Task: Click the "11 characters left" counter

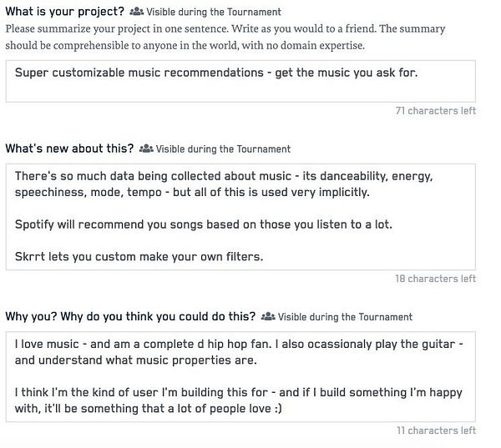Action: pos(436,430)
